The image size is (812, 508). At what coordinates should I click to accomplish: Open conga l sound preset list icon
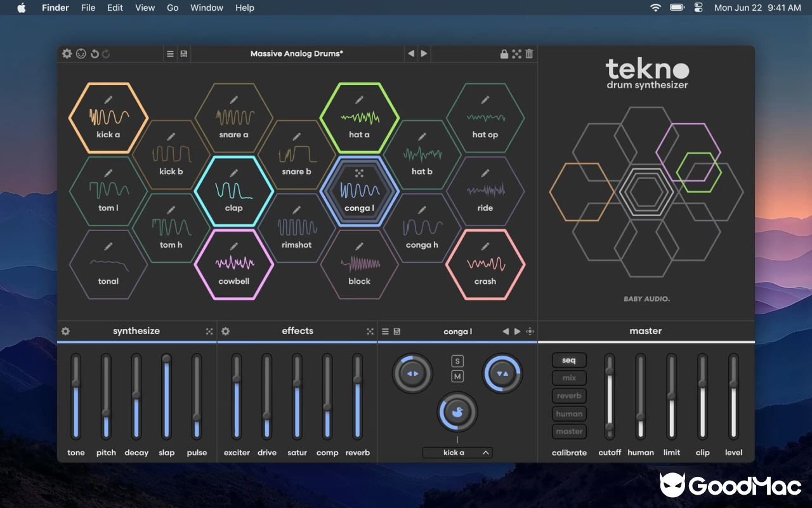[385, 331]
